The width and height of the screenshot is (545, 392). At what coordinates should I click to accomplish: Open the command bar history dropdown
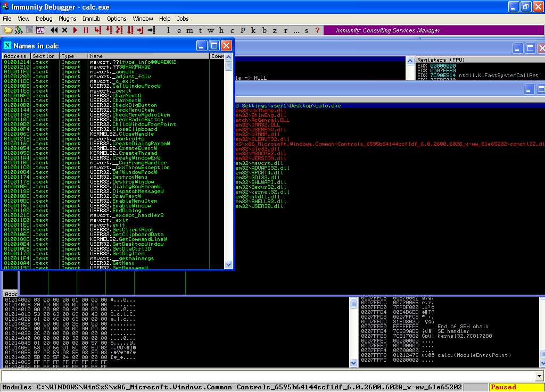[539, 376]
